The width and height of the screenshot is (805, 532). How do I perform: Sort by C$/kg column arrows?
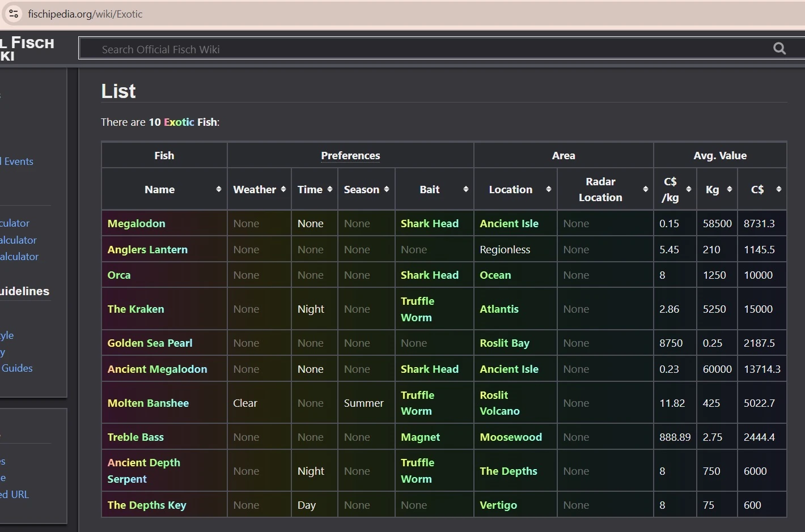(688, 189)
